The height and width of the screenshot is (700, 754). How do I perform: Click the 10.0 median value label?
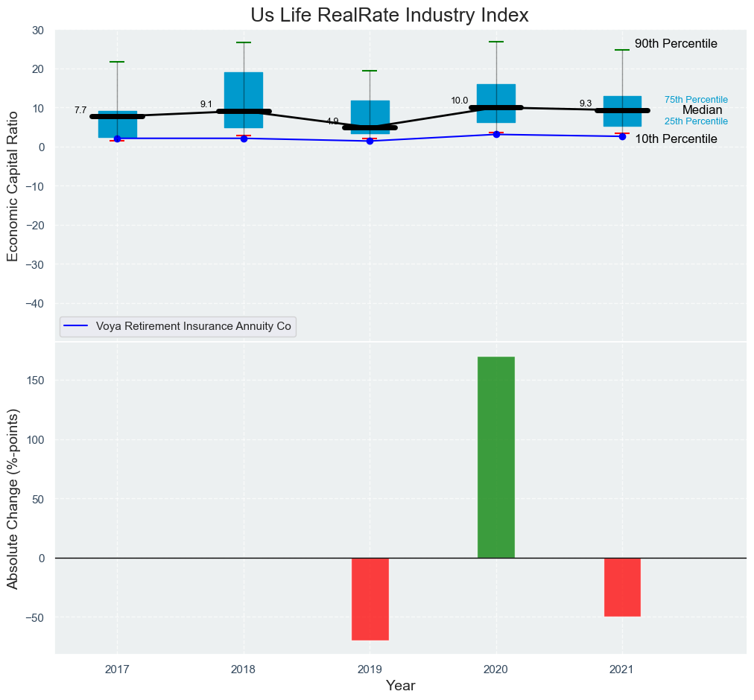click(460, 101)
